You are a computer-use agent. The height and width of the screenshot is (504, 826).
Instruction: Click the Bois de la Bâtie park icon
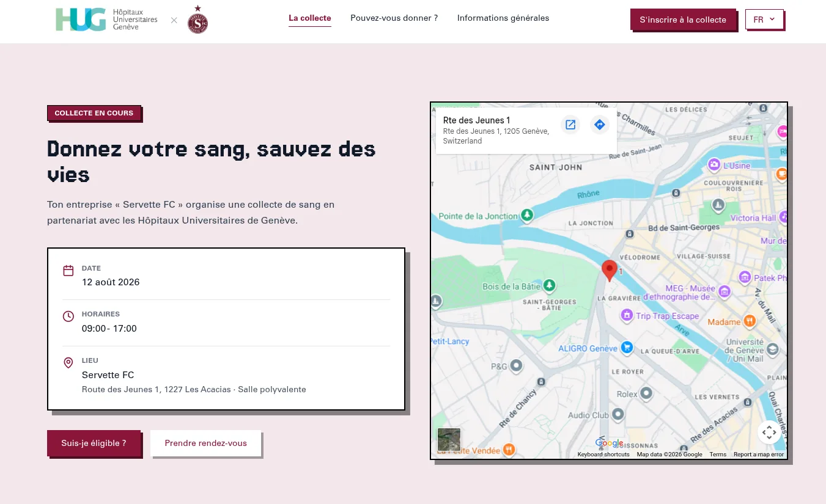550,286
